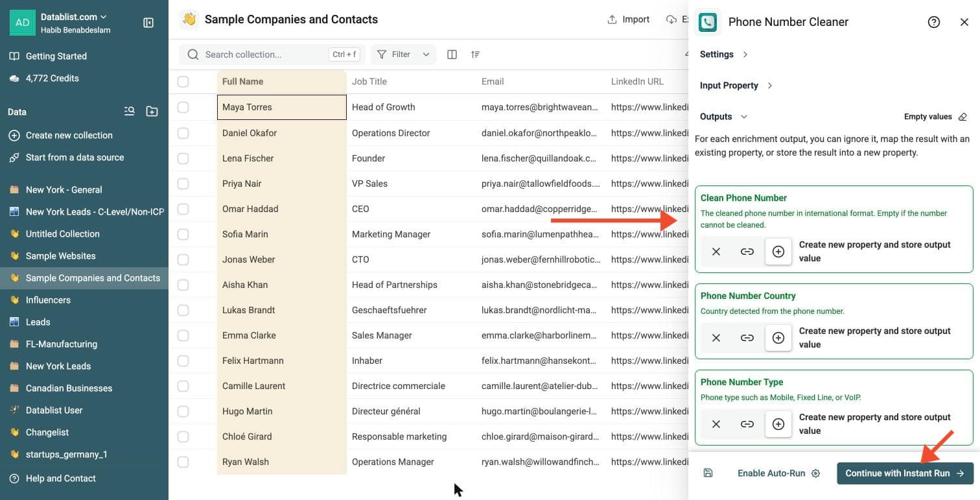
Task: Select the Maya Torres row checkbox
Action: pos(183,107)
